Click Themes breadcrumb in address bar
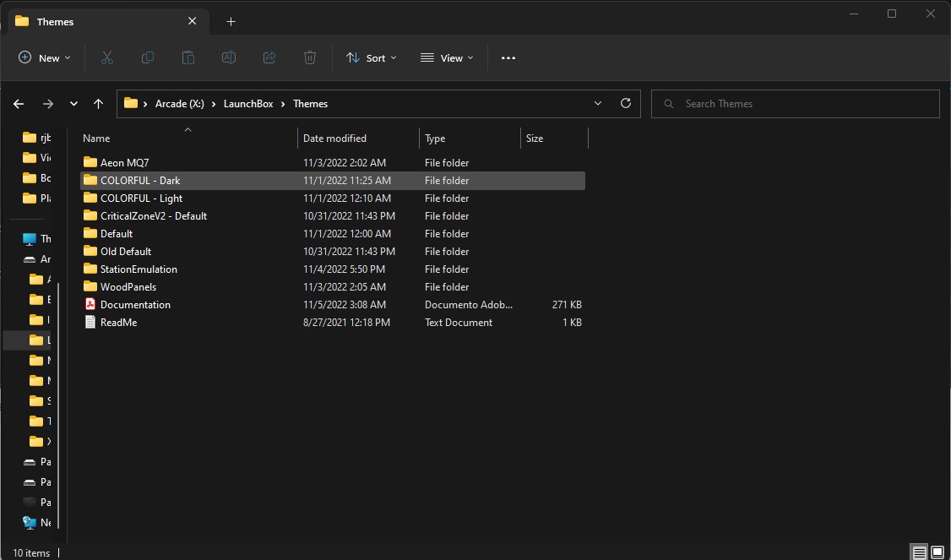The height and width of the screenshot is (560, 951). pos(311,104)
